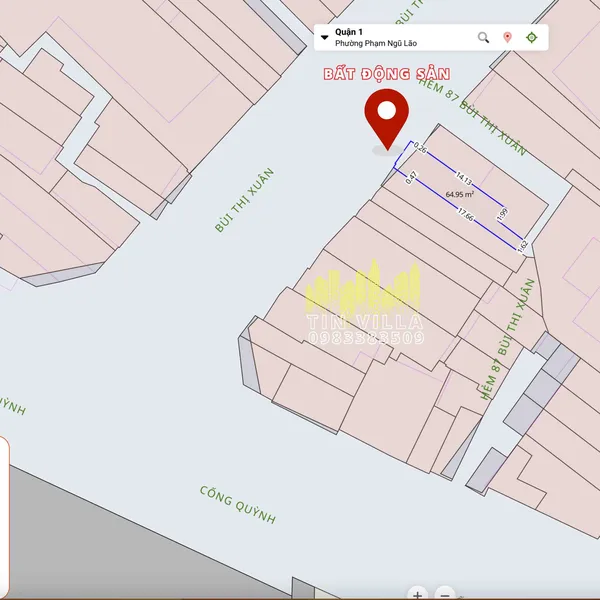Open the search magnifier in location bar
The height and width of the screenshot is (600, 600).
[483, 38]
